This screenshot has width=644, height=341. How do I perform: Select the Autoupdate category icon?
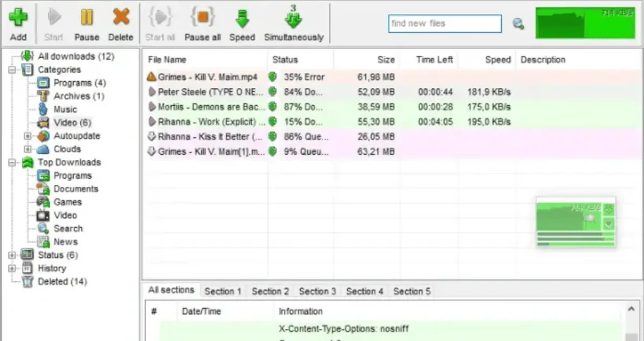(43, 135)
